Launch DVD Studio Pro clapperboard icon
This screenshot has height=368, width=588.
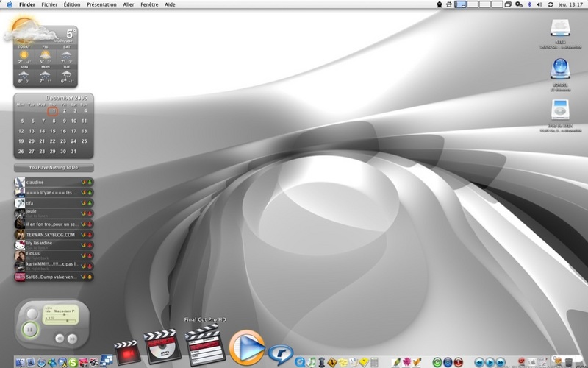pyautogui.click(x=162, y=346)
